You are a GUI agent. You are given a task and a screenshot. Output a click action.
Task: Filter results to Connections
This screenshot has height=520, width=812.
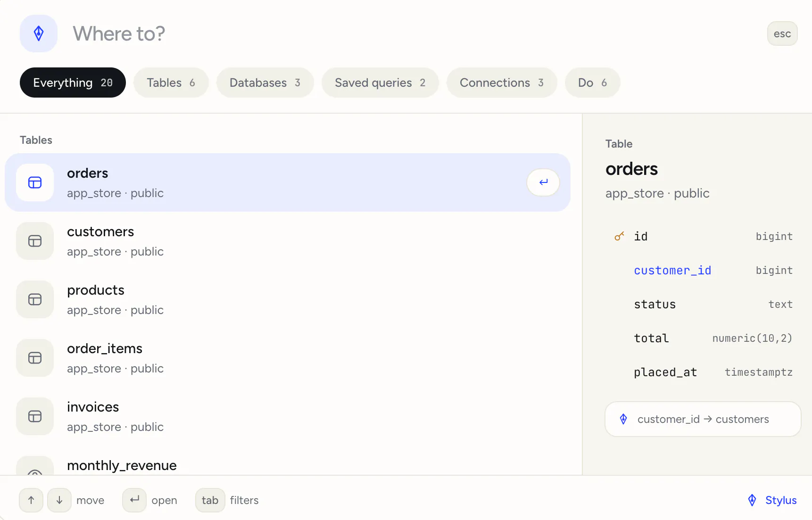tap(502, 83)
